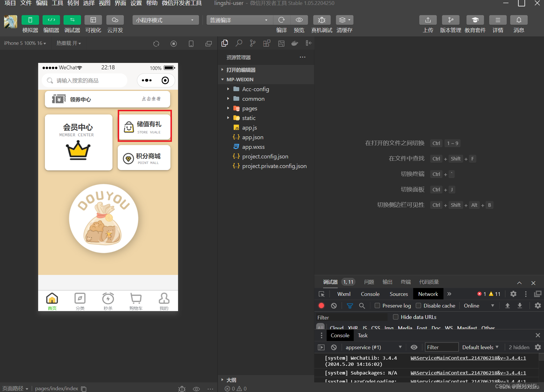544x392 pixels.
Task: Open search in the sidebar
Action: coord(239,43)
